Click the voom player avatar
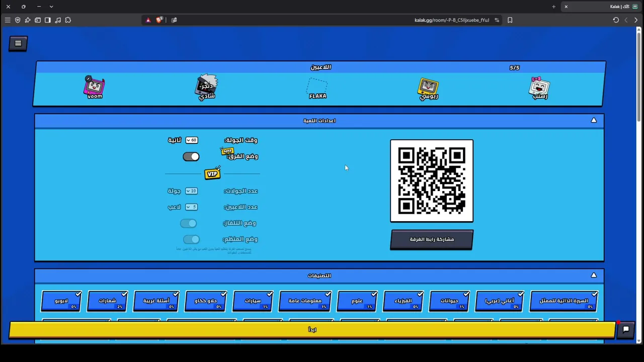 point(95,86)
